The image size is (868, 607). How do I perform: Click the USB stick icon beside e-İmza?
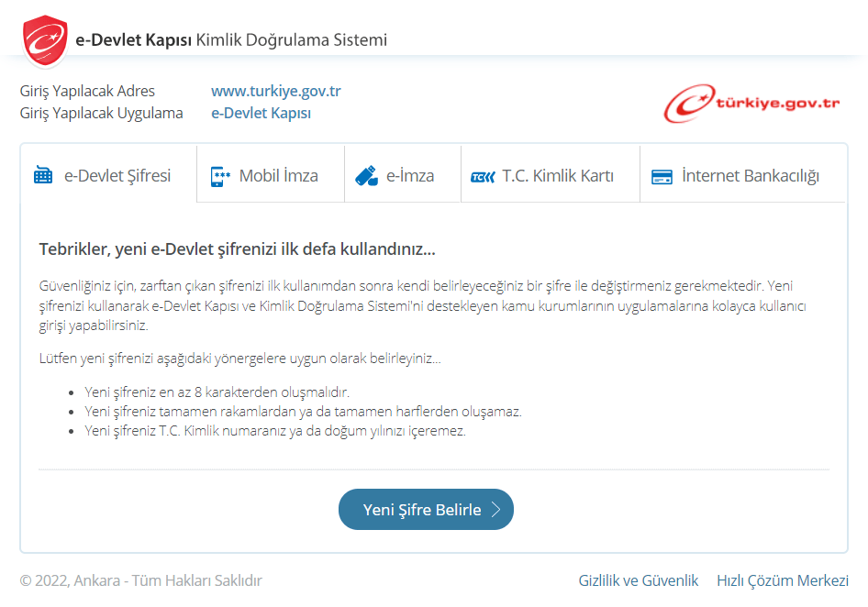(366, 176)
